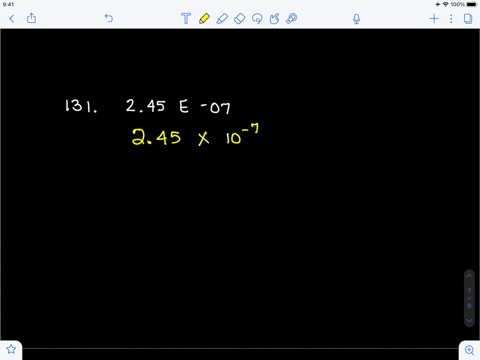Go to previous page with up chevron
The image size is (480, 360).
(x=469, y=276)
